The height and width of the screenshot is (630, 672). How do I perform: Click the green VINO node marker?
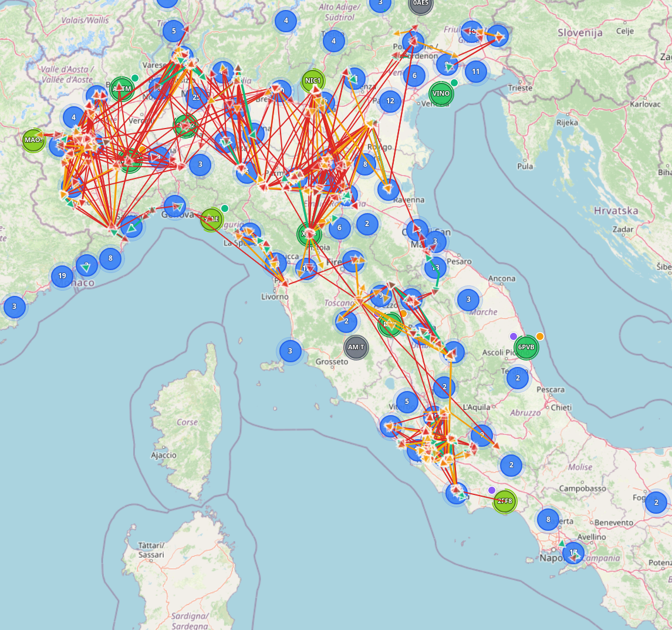pyautogui.click(x=441, y=93)
